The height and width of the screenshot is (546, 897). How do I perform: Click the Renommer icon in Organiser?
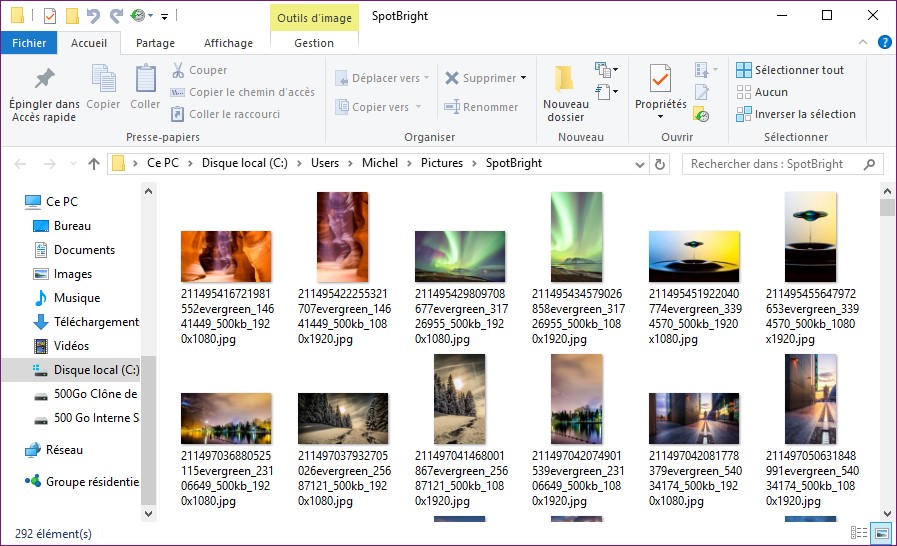click(x=452, y=107)
